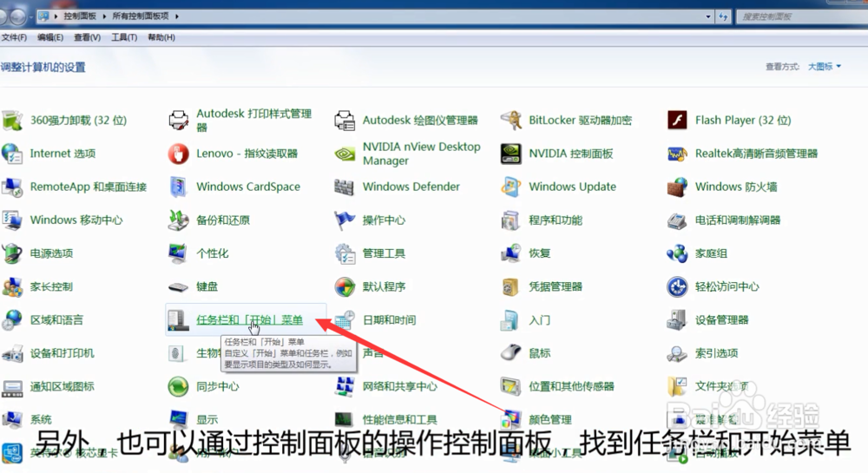
Task: Expand the address bar history dropdown arrow
Action: pos(708,16)
